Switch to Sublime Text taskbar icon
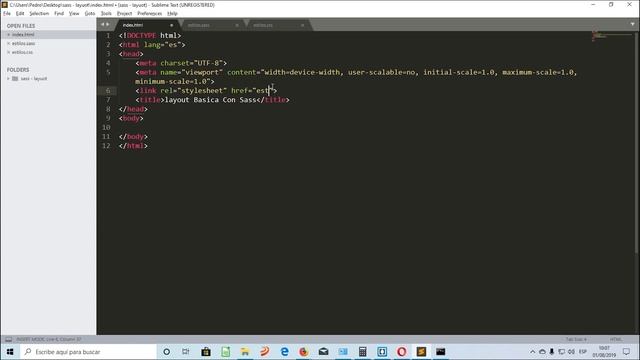 [421, 351]
